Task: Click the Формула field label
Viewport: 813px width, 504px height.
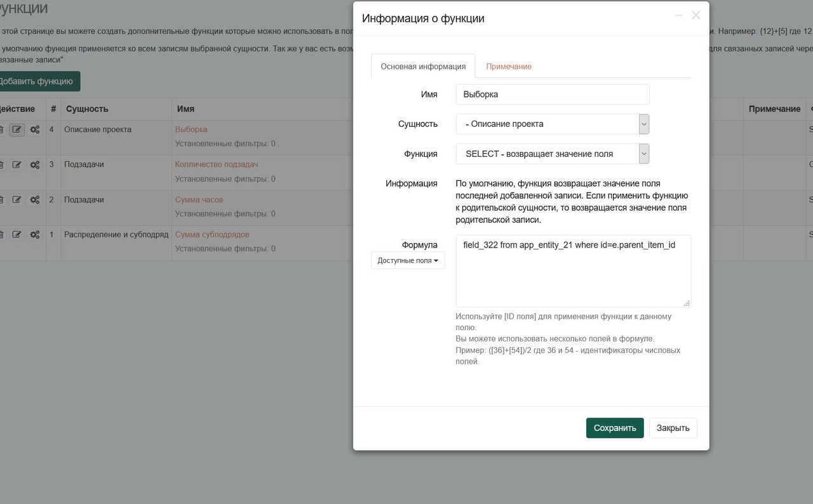Action: coord(420,244)
